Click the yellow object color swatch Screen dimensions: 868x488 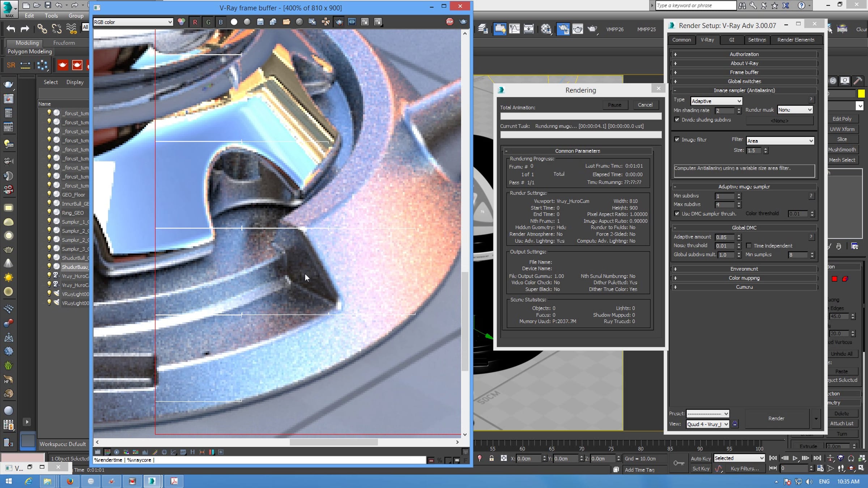tap(861, 94)
